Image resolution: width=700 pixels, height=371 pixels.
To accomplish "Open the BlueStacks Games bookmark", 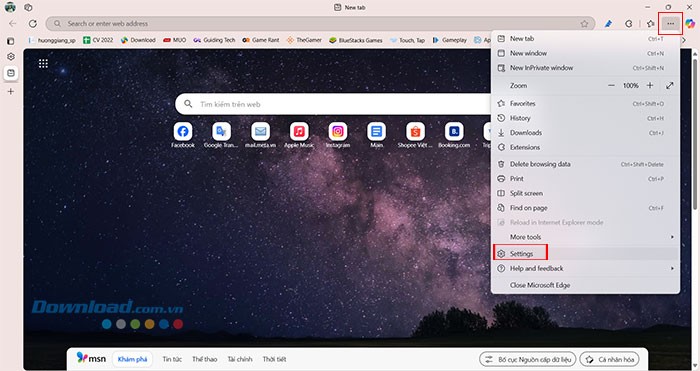I will [356, 40].
